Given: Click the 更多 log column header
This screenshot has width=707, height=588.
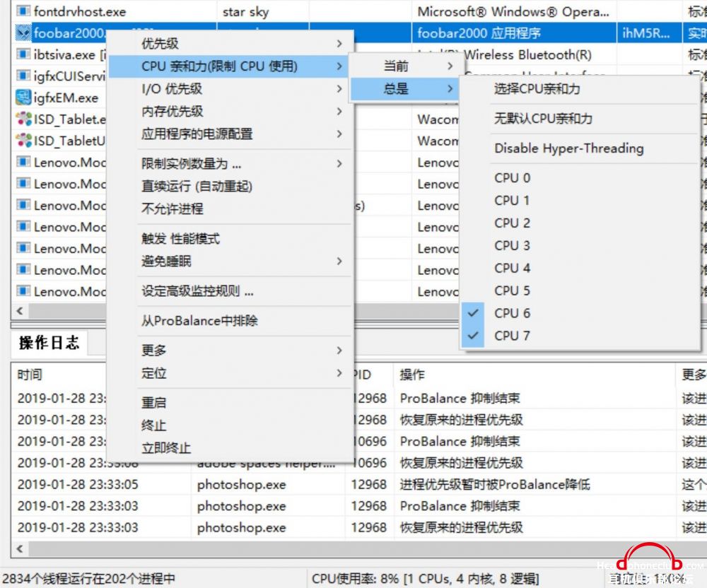Looking at the screenshot, I should point(692,374).
